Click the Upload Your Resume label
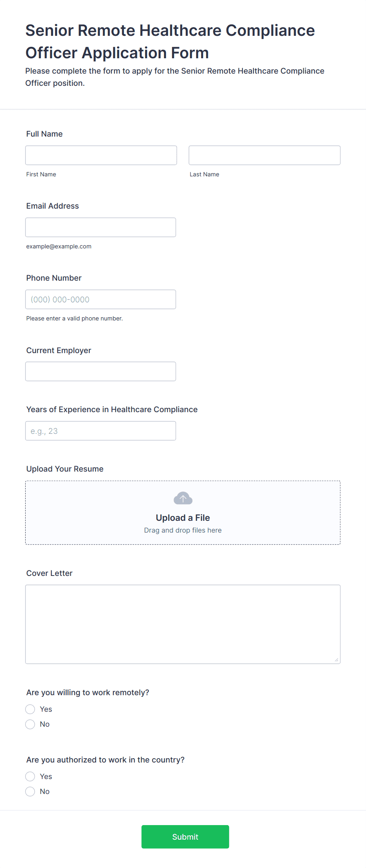 (x=65, y=469)
